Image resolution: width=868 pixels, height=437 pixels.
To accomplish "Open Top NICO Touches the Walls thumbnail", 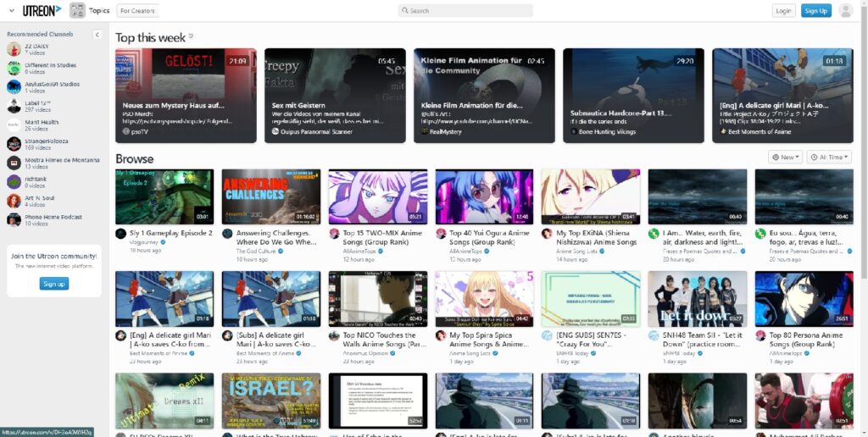I will 377,299.
